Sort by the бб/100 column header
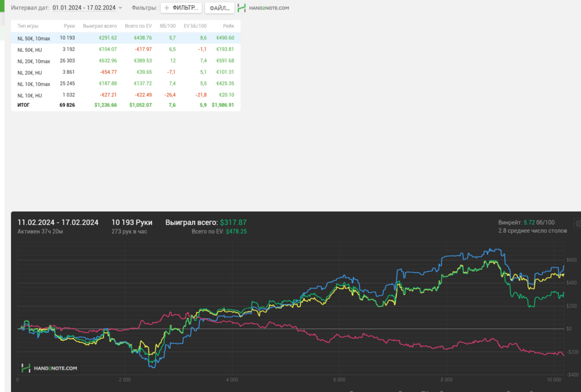The image size is (581, 392). (167, 26)
